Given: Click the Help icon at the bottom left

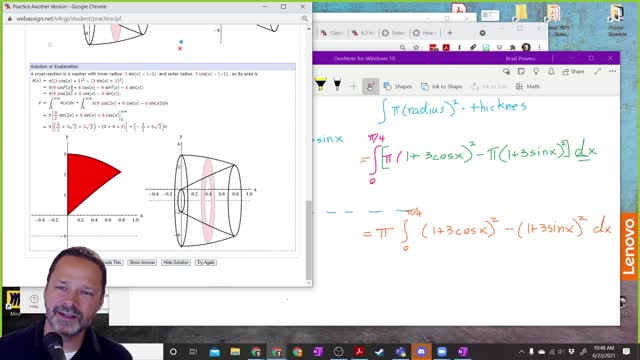Looking at the screenshot, I should pos(34,301).
